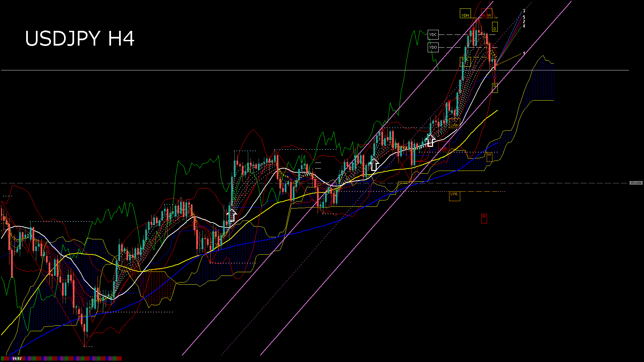Screen dimensions: 644x362
Task: Click the YDH label box
Action: tap(465, 14)
